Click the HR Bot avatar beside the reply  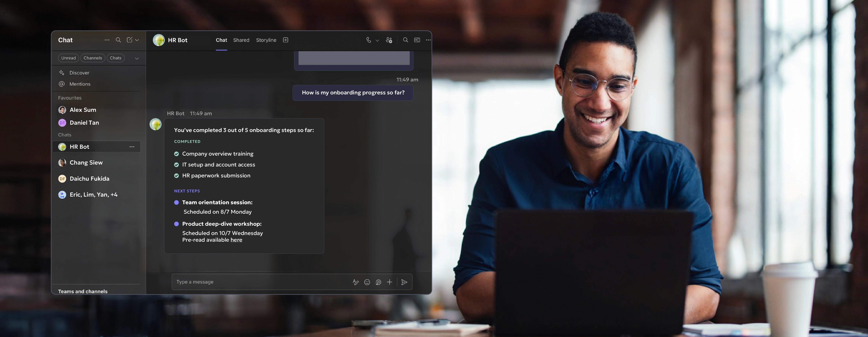(156, 124)
